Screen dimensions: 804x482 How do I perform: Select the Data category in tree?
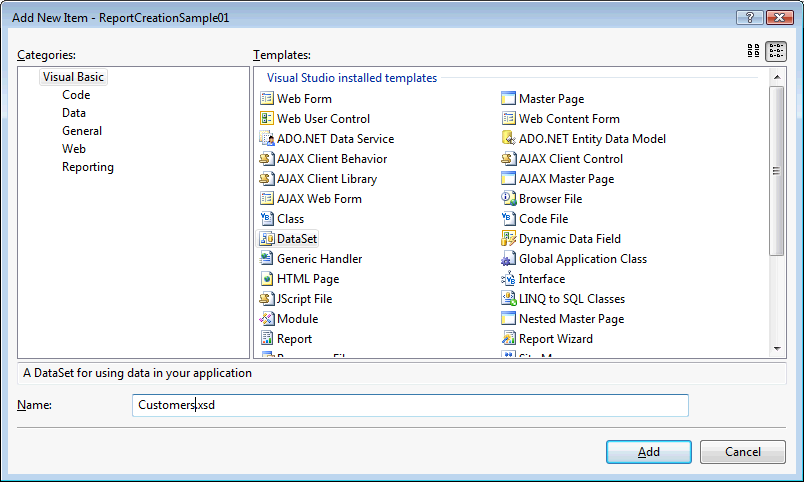pyautogui.click(x=74, y=113)
